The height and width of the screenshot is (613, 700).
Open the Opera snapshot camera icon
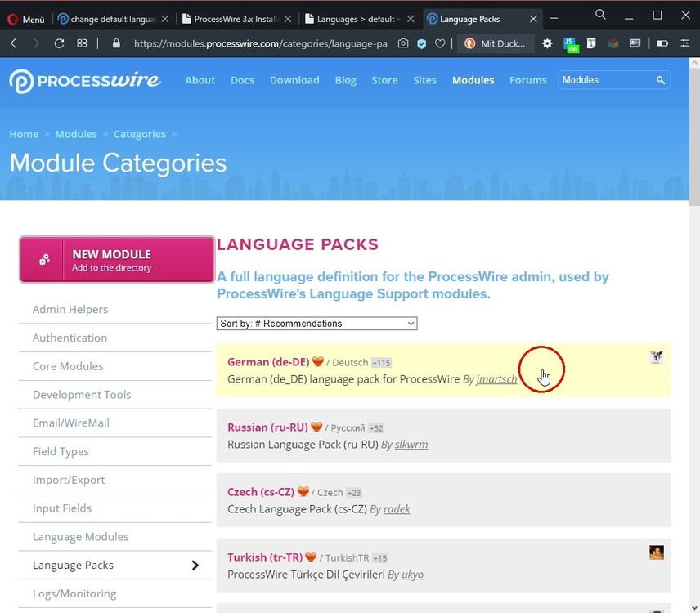click(403, 43)
